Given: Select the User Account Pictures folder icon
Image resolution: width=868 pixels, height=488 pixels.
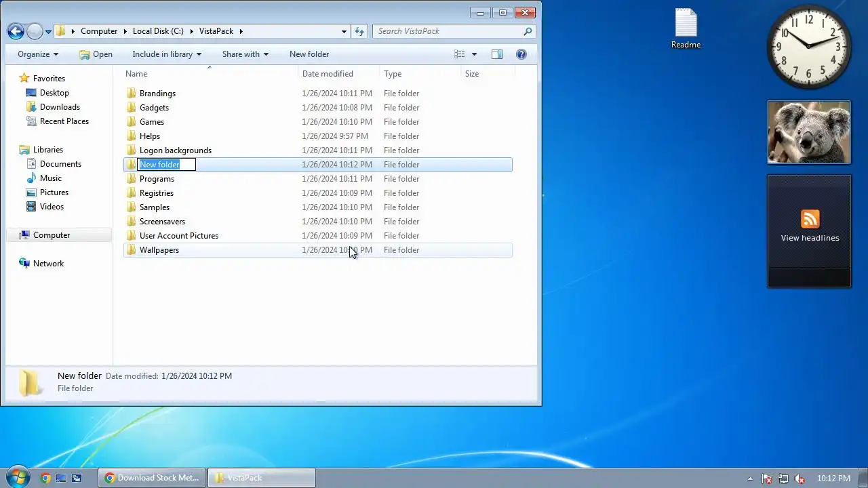Looking at the screenshot, I should tap(132, 236).
